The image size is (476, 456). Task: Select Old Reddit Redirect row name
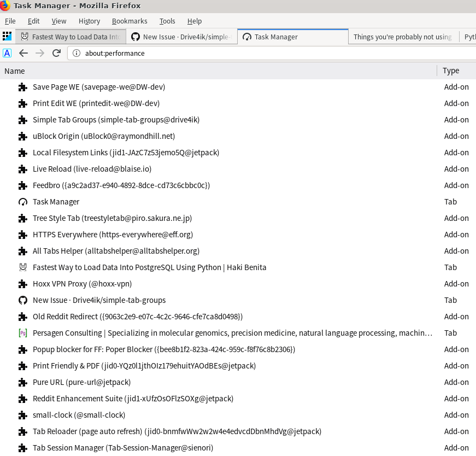(x=138, y=317)
